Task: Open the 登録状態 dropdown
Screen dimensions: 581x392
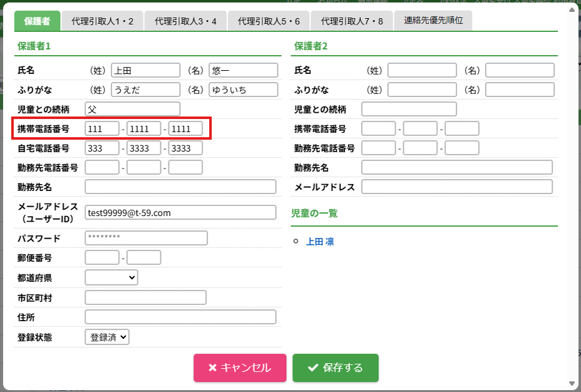Action: tap(107, 337)
